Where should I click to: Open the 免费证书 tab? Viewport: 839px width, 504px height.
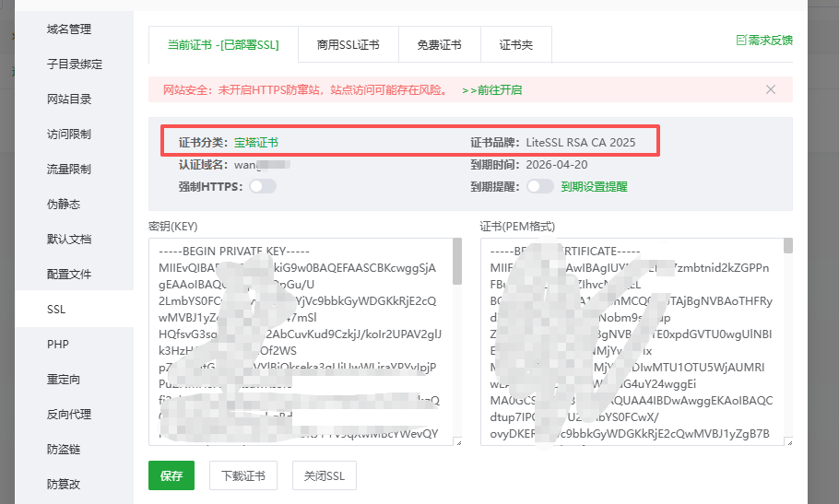[439, 44]
